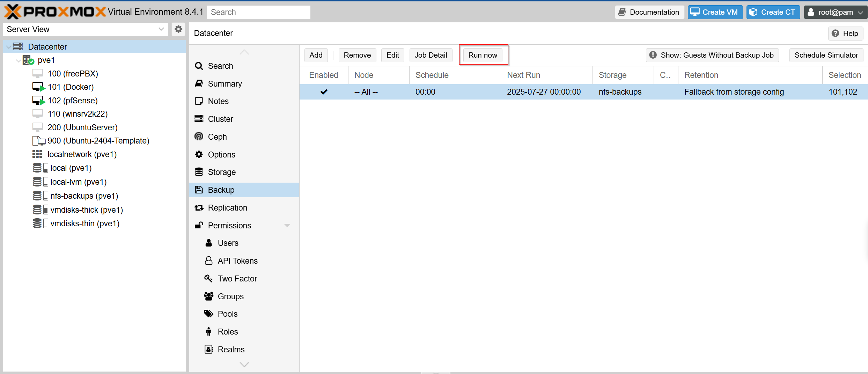Sort by the Next Run column header
The image size is (868, 374).
546,75
